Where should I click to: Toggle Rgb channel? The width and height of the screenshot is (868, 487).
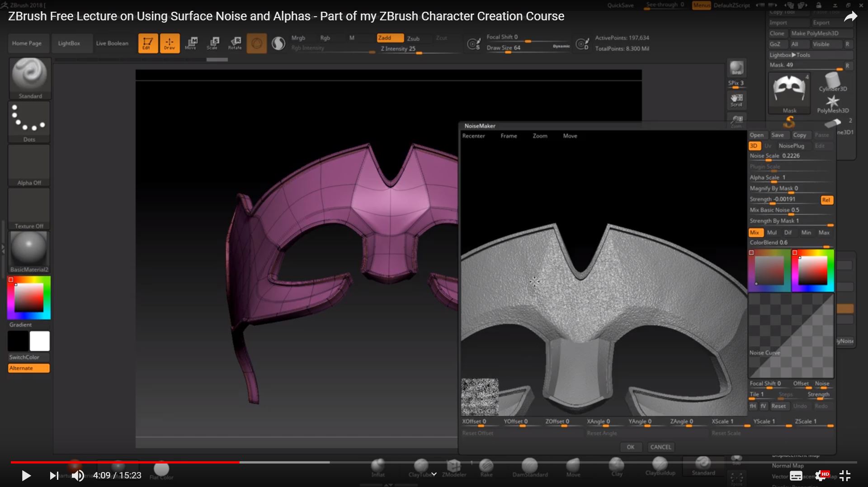(325, 38)
